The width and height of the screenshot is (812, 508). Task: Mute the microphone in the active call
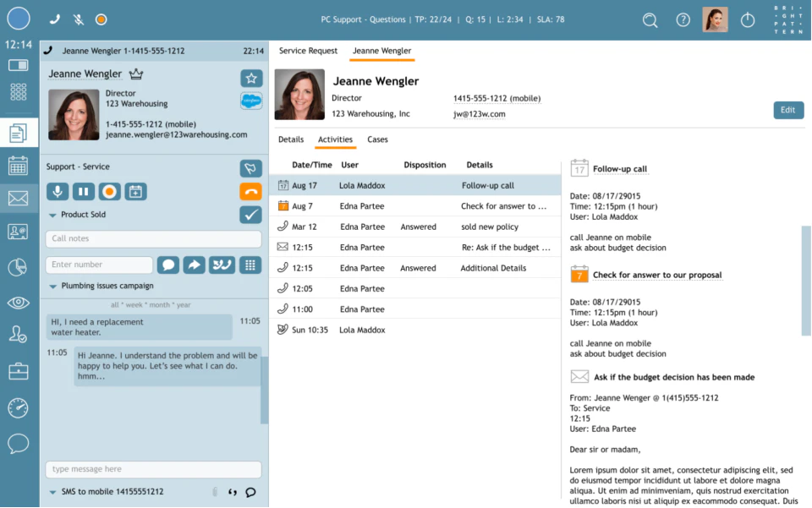coord(58,192)
